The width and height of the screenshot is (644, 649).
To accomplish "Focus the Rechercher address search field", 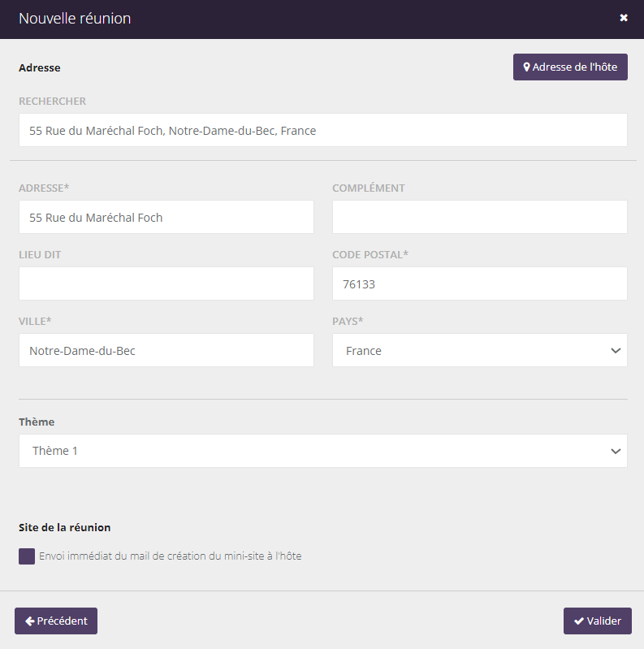I will (322, 130).
